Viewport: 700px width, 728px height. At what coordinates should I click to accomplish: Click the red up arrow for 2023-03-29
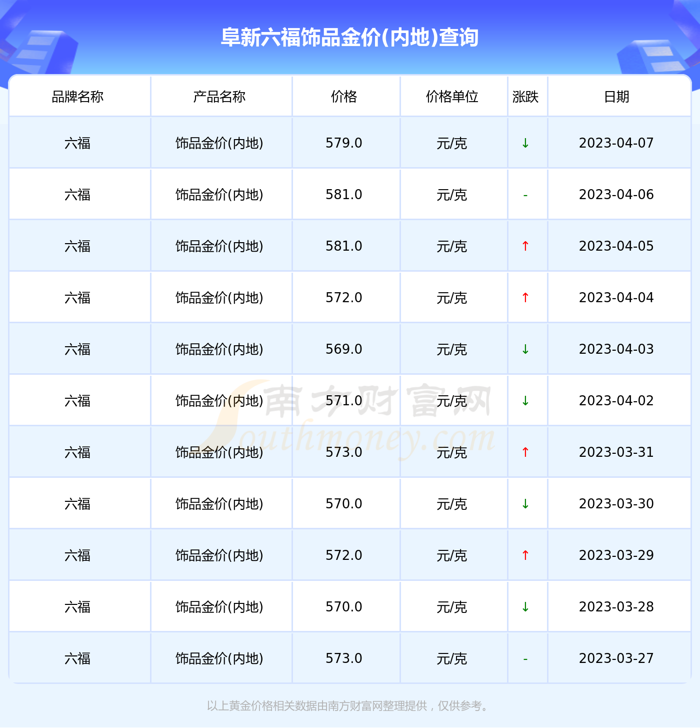coord(525,555)
